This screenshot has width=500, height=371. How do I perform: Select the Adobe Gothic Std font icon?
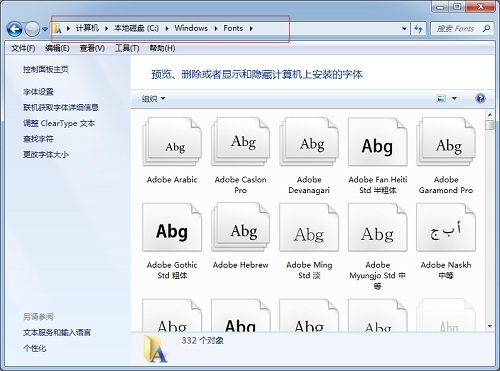(172, 227)
